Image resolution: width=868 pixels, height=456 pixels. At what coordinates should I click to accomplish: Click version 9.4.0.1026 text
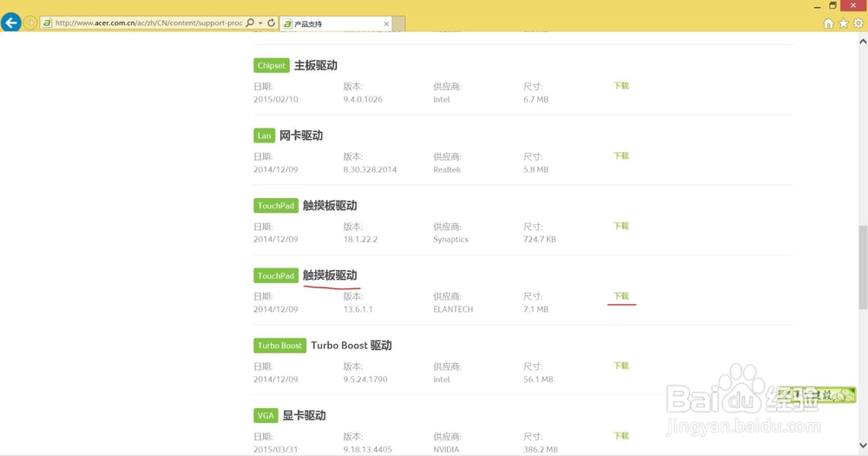363,99
